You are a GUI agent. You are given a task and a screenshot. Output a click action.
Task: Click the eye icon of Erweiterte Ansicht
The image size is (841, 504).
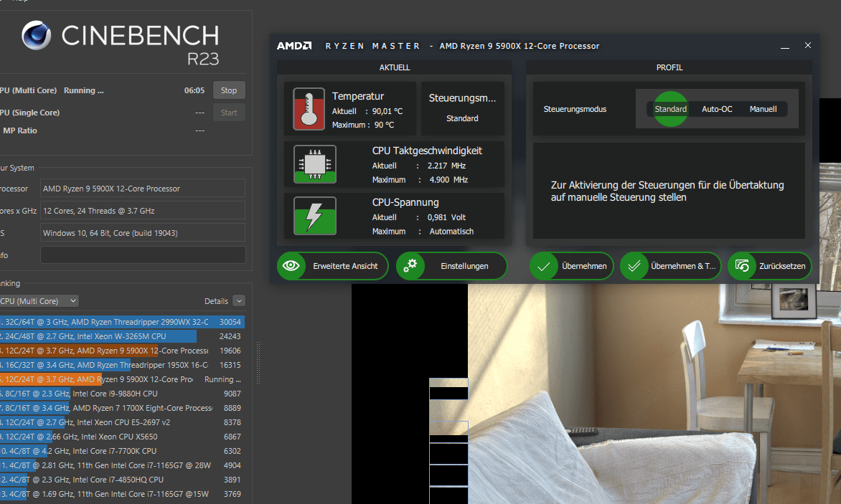pos(291,266)
